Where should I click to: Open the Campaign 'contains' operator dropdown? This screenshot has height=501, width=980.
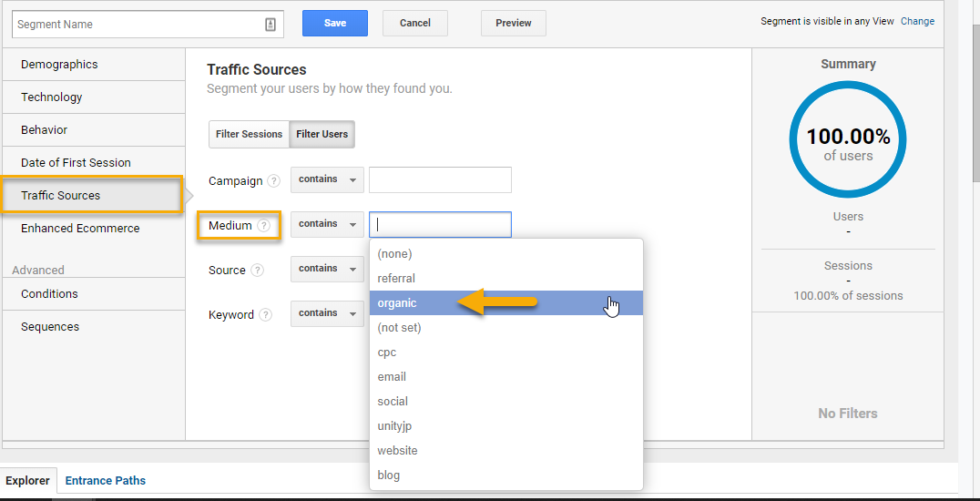coord(327,179)
